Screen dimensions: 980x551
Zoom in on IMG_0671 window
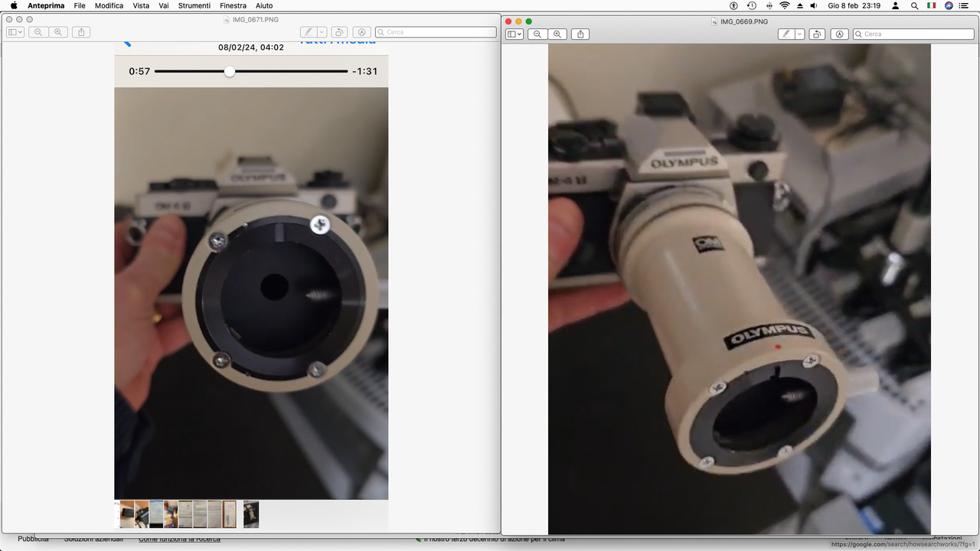click(x=58, y=32)
